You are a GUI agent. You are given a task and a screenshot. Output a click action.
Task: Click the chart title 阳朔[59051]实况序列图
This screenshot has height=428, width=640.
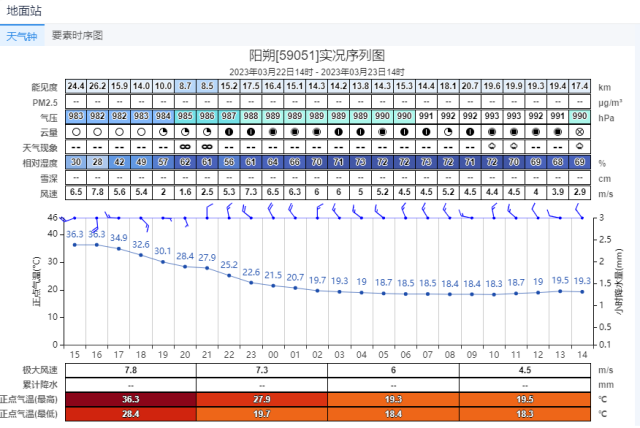(316, 56)
